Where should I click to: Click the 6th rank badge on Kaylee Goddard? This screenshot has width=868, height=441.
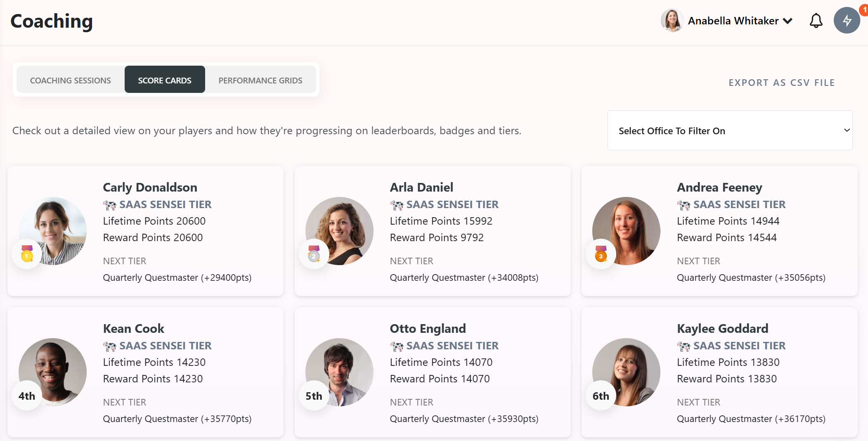tap(601, 396)
